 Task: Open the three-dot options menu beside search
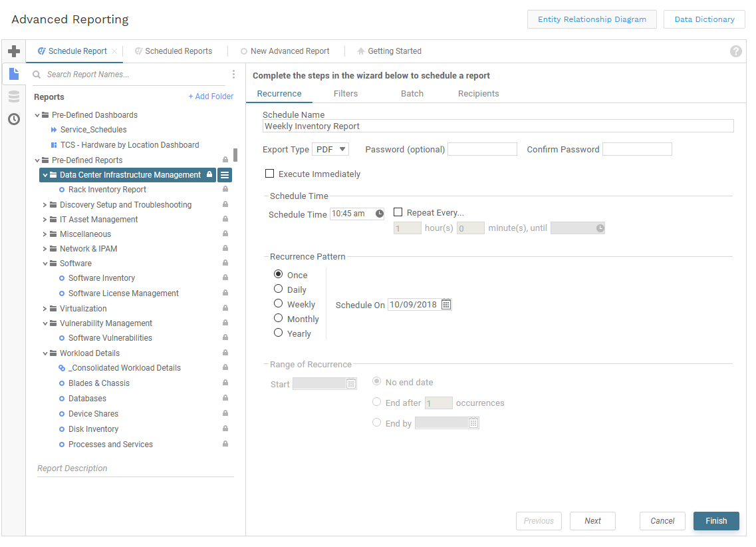(234, 75)
